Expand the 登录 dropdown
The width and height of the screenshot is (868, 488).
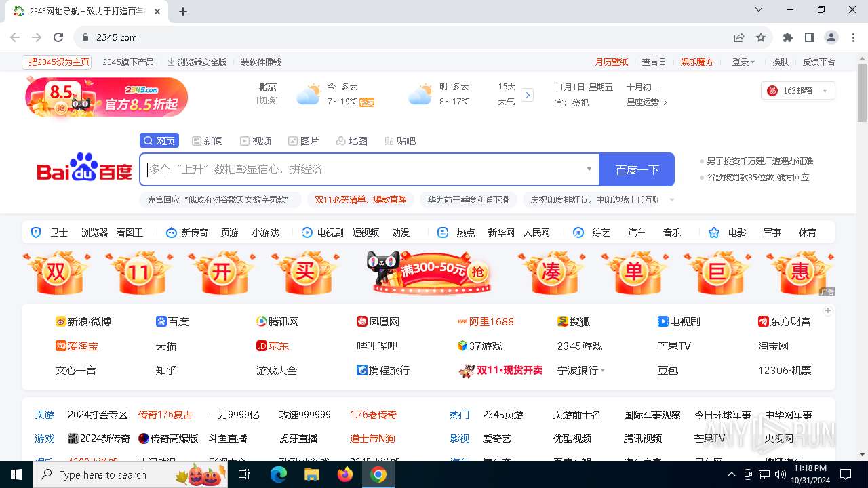pyautogui.click(x=743, y=62)
